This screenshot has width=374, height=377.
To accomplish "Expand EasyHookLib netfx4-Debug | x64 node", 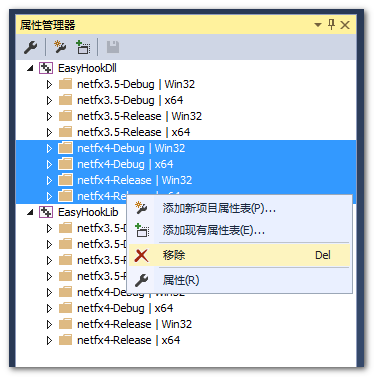I will (49, 308).
